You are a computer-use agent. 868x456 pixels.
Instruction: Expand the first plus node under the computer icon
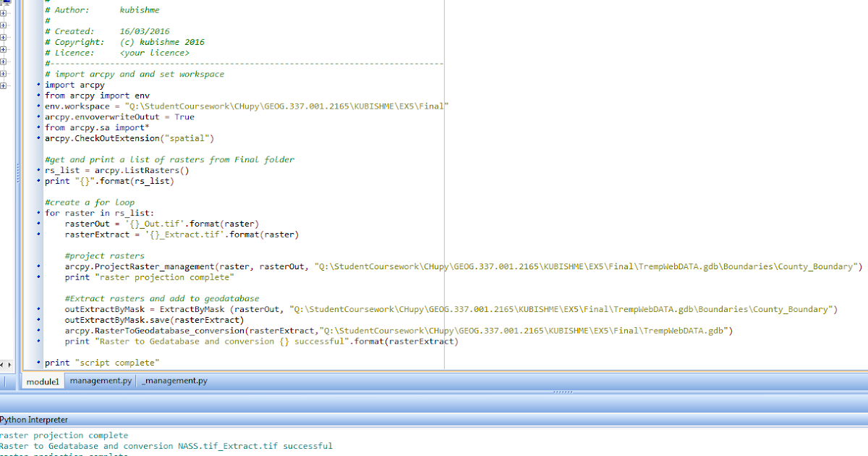coord(3,14)
